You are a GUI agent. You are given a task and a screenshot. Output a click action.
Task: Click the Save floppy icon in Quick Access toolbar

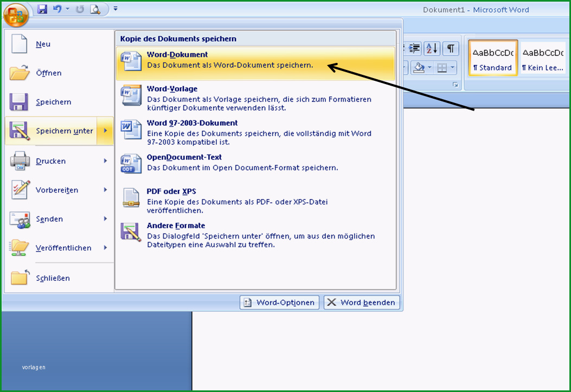(43, 9)
